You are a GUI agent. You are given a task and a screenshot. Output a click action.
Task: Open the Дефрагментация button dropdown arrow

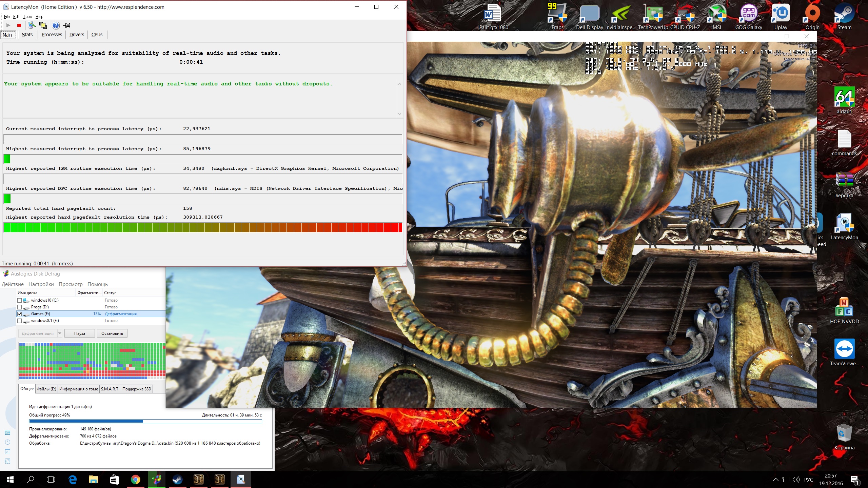60,333
